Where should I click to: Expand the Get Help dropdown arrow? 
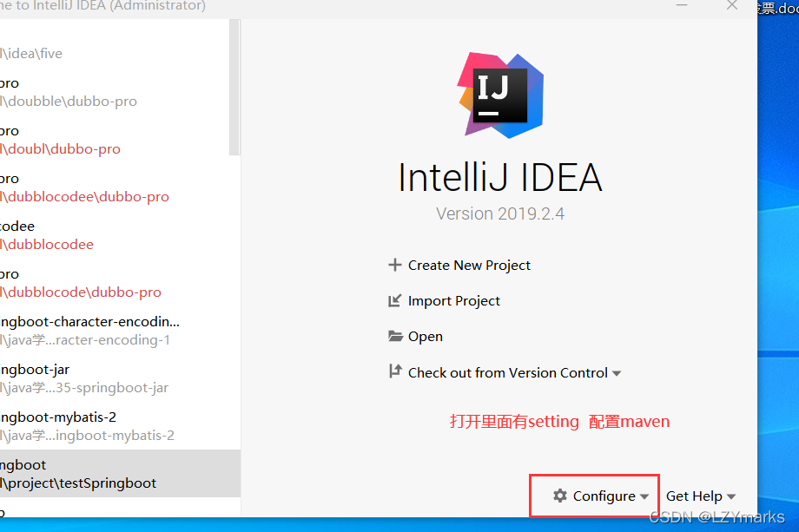[x=731, y=496]
